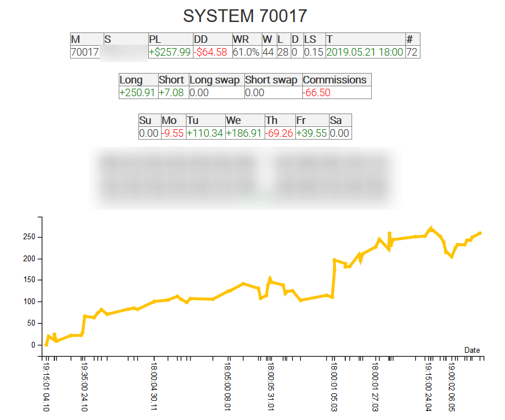Click the 100 y-axis label
Viewport: 505px width, 420px height.
pos(29,301)
